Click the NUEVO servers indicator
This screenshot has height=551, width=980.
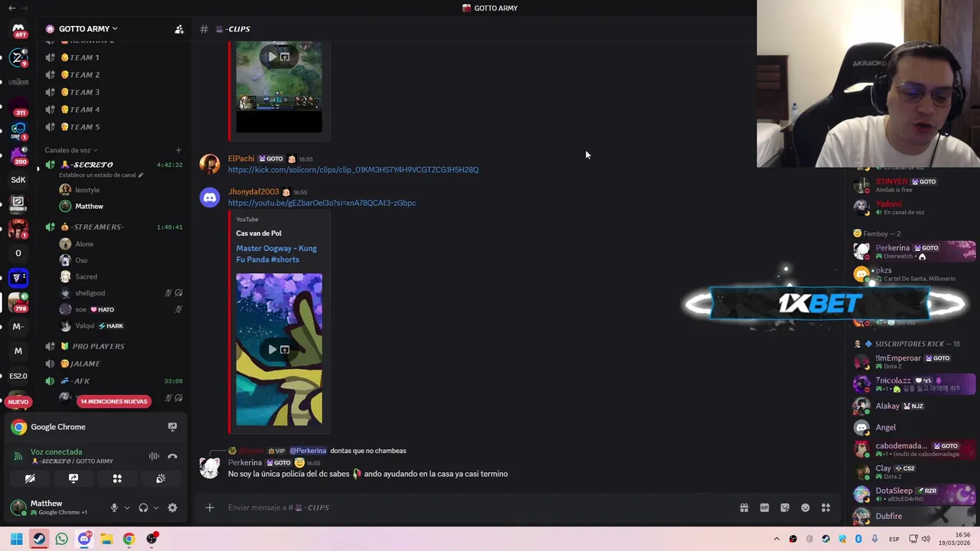18,402
